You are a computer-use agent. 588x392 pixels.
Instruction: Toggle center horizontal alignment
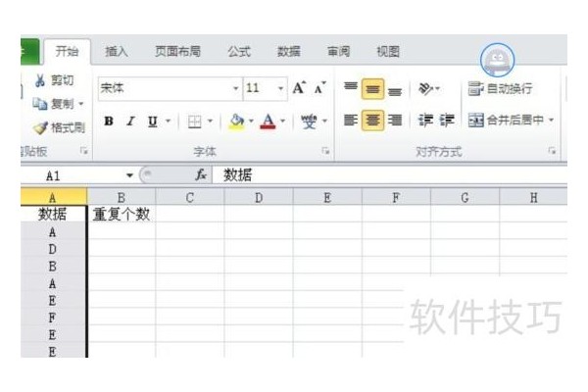[372, 121]
